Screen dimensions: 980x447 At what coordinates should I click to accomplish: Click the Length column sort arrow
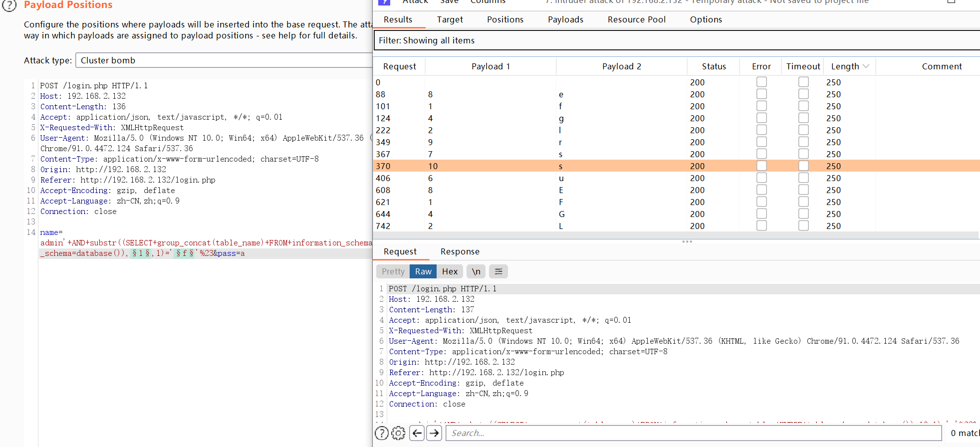(866, 66)
